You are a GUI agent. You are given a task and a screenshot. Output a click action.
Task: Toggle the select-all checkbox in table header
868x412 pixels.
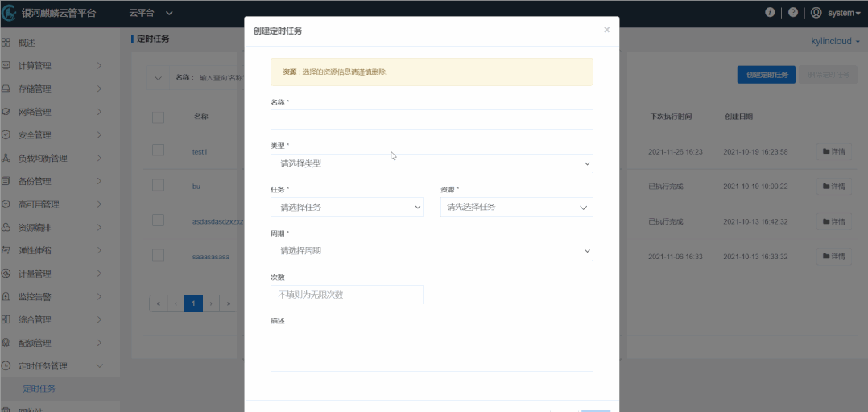point(158,117)
